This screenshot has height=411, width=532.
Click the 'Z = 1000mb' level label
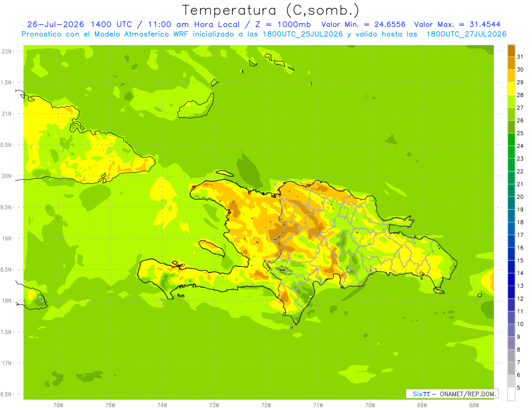point(283,24)
